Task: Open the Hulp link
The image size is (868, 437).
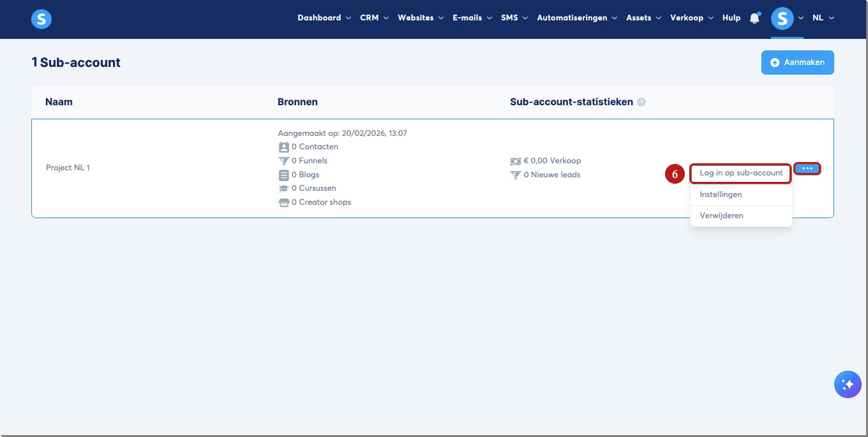Action: click(731, 18)
